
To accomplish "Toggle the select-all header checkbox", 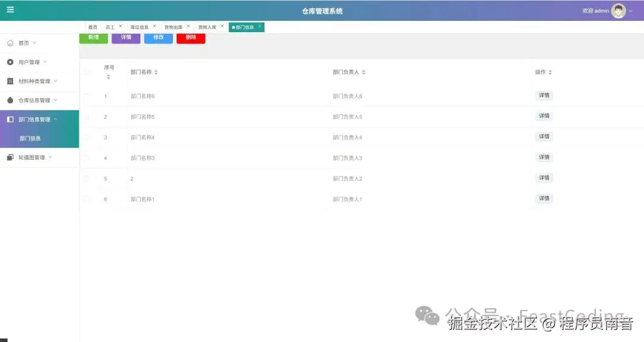I will click(86, 72).
